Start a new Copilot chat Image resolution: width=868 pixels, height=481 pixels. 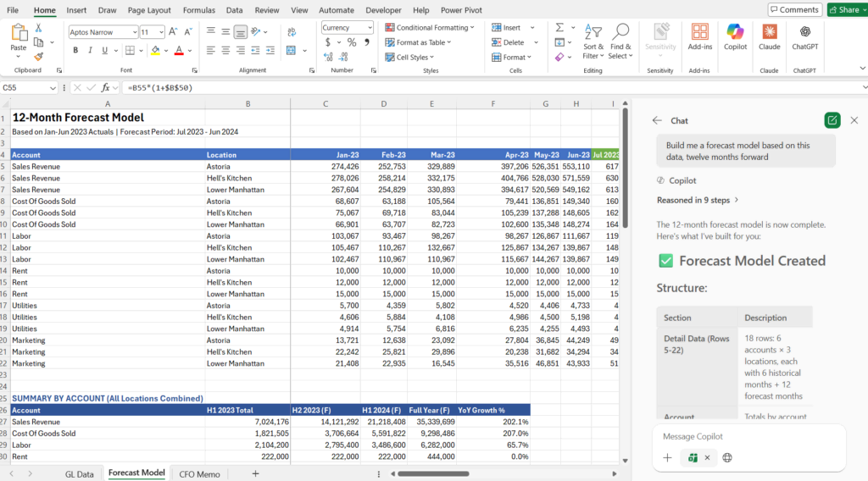832,120
